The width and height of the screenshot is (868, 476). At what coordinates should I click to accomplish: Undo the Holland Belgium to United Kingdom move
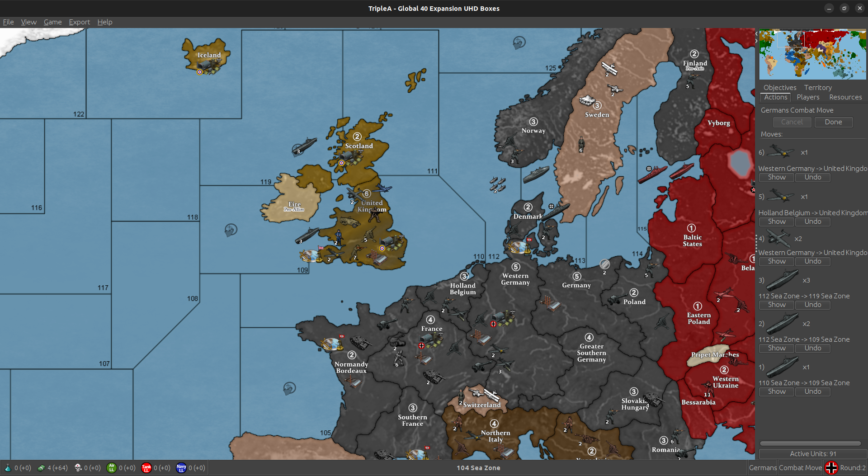click(x=812, y=222)
